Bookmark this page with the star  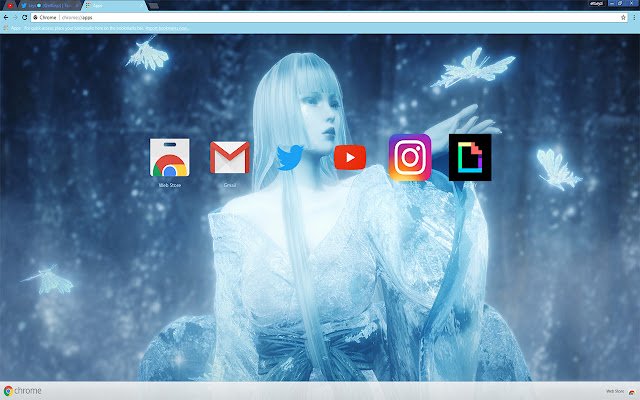(x=623, y=18)
